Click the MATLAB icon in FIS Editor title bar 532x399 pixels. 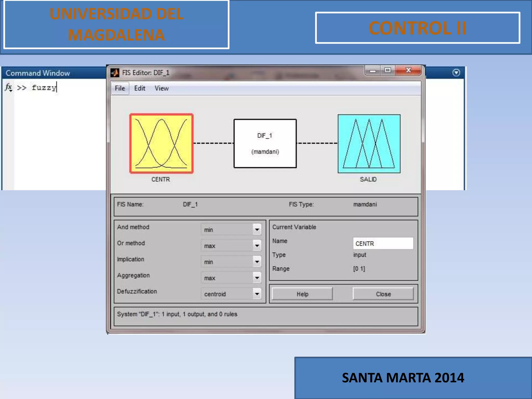pos(115,73)
